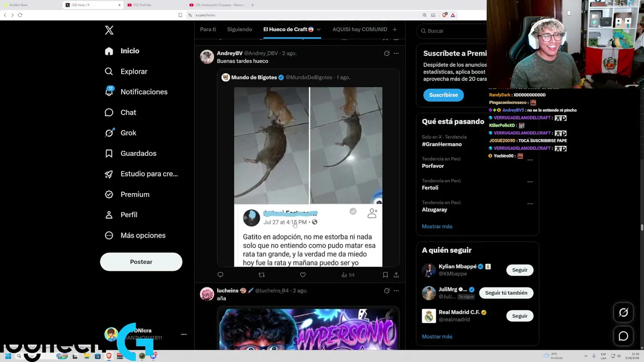Screen dimensions: 644x362
Task: Close the Inicio / X browser tab
Action: point(120,5)
